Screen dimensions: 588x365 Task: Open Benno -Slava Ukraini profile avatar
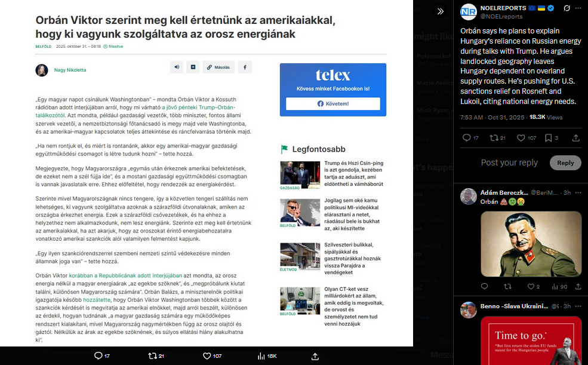[x=469, y=310]
